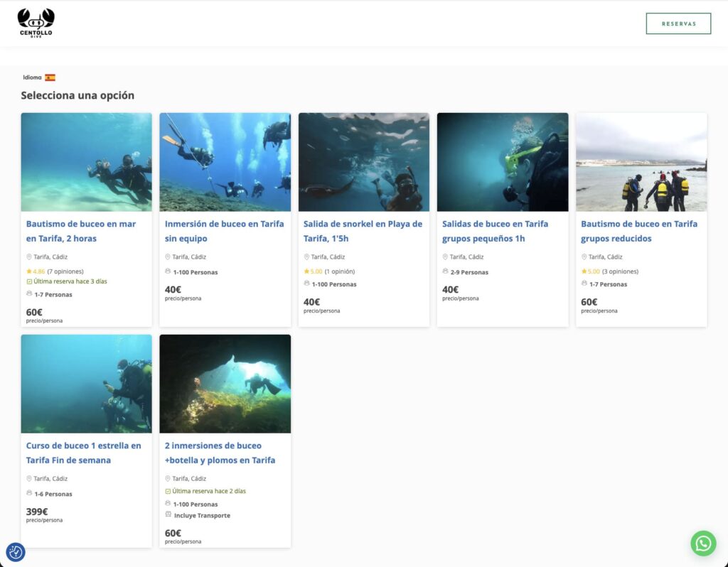Click the star rating 4.86 on first card
This screenshot has width=728, height=567.
point(36,271)
